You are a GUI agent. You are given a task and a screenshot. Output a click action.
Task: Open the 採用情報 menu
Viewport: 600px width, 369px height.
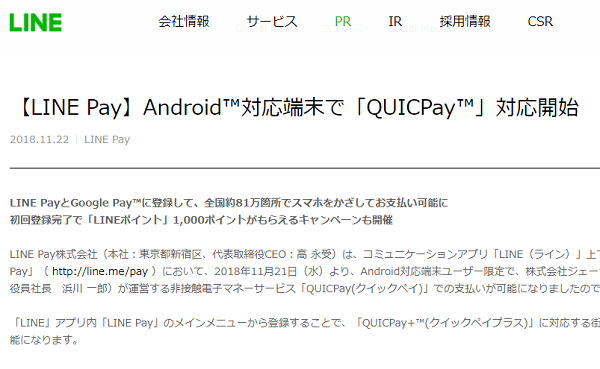pyautogui.click(x=465, y=21)
